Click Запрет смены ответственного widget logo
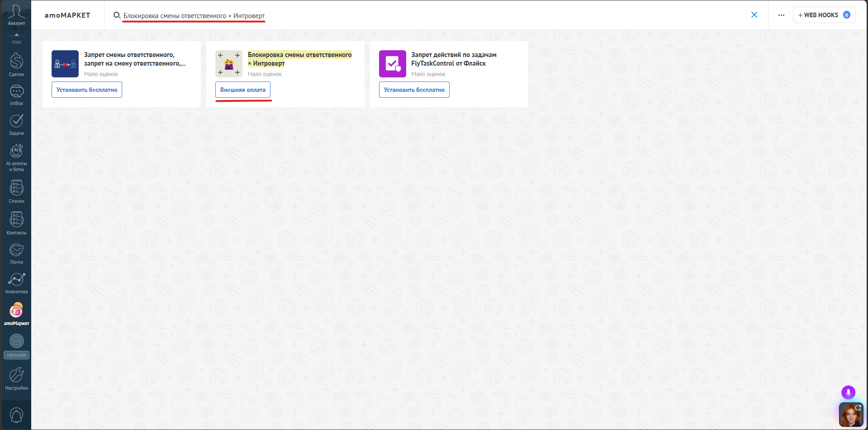Screen dimensions: 868x430 point(65,64)
